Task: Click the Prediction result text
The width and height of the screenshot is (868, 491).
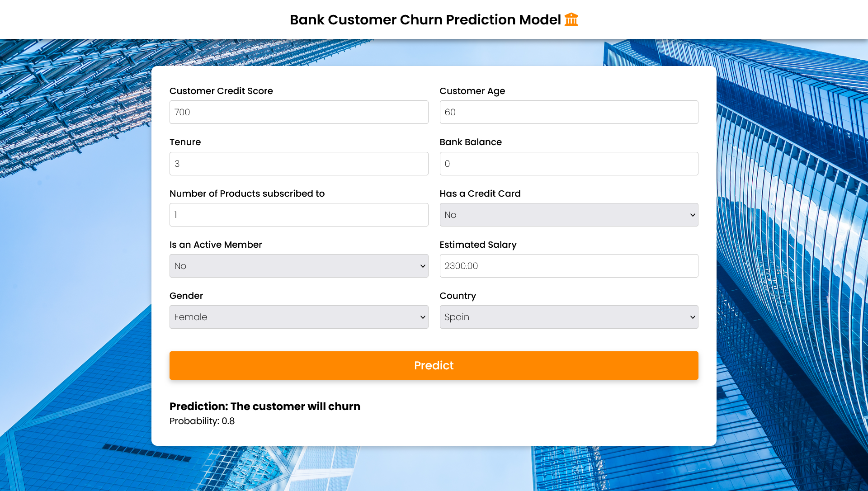Action: coord(264,406)
